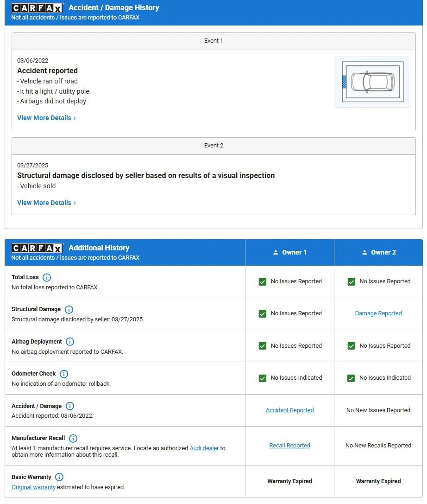Click the Recall Reported link
The image size is (427, 504).
[x=289, y=446]
